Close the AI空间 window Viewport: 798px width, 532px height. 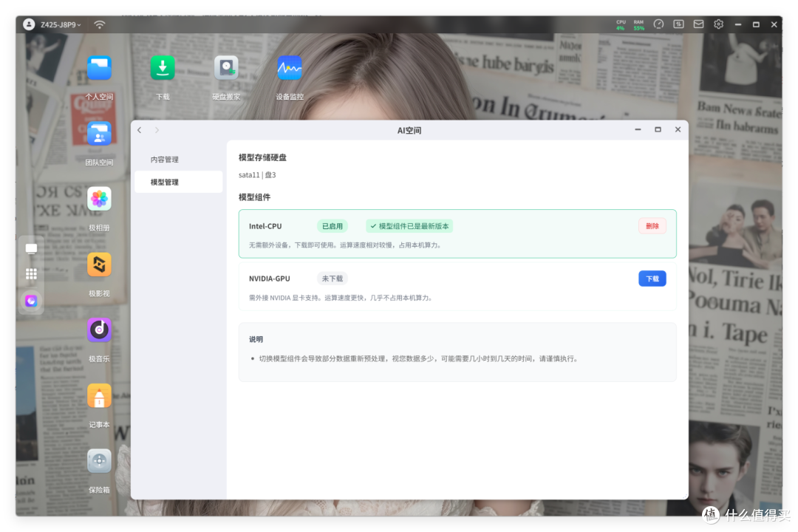click(678, 130)
